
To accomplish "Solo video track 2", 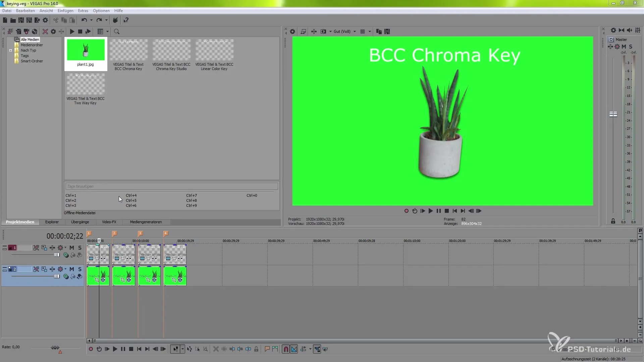I will point(80,269).
